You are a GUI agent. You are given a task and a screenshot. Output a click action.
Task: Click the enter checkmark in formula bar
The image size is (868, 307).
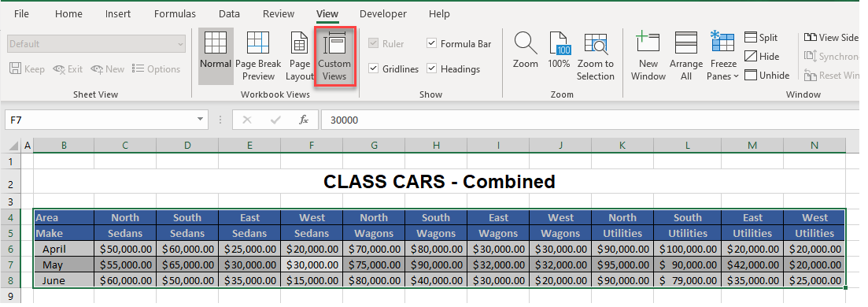pyautogui.click(x=275, y=120)
